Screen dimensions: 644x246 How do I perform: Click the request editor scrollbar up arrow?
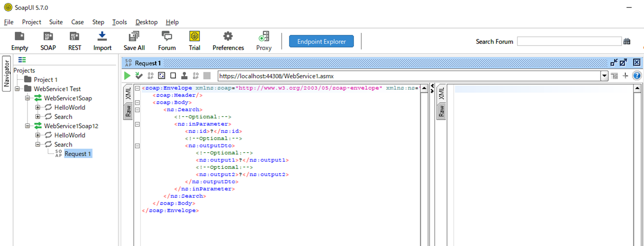(x=424, y=88)
